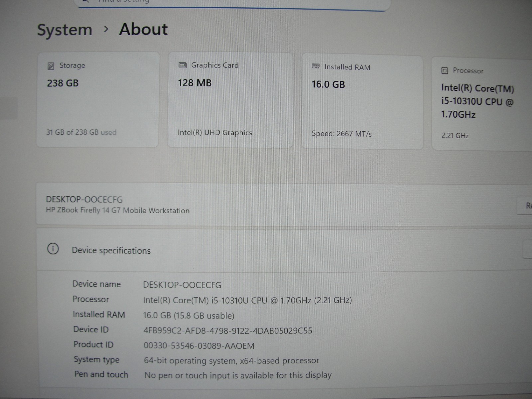Click the Device specifications info icon

tap(53, 249)
